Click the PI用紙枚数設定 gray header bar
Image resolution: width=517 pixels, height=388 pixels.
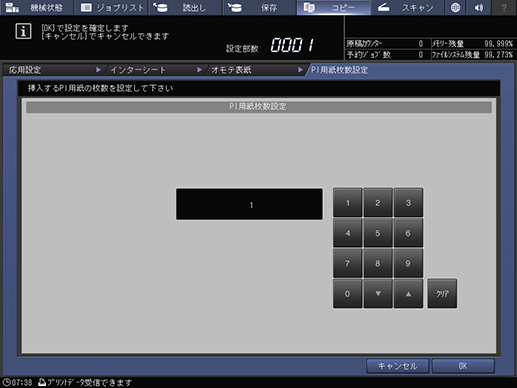click(x=259, y=107)
